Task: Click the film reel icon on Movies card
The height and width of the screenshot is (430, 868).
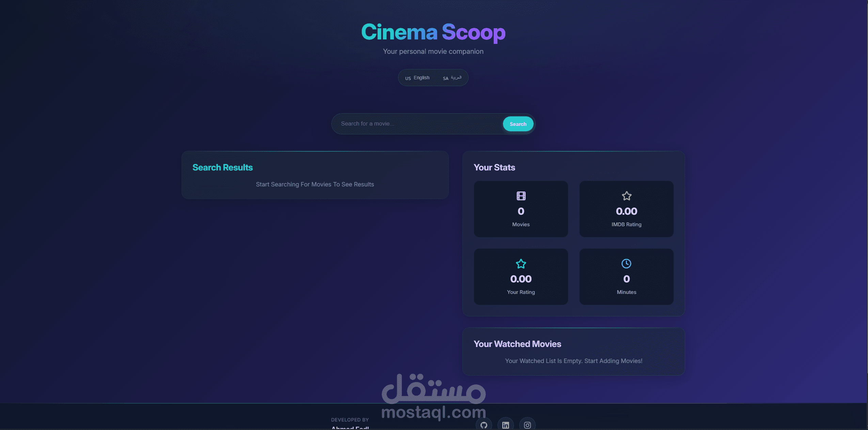Action: [520, 196]
